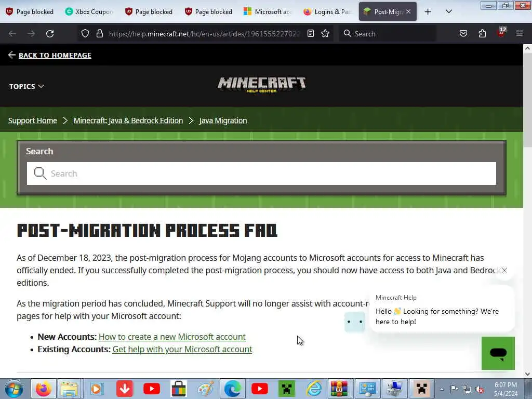This screenshot has height=399, width=532.
Task: Open Paint from the taskbar
Action: pos(206,389)
